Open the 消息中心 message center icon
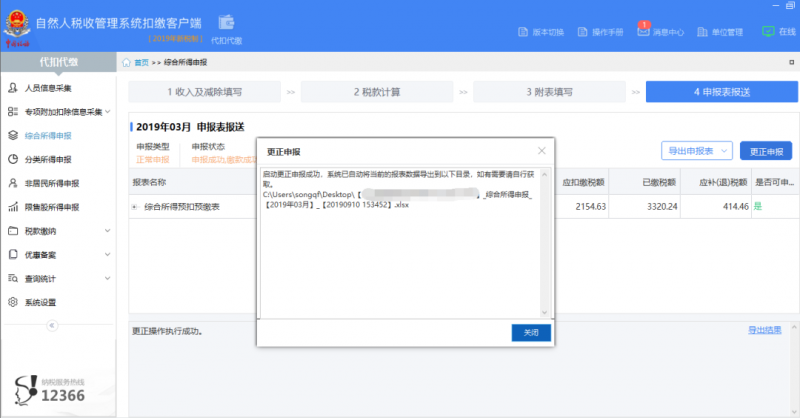800x418 pixels. (643, 32)
